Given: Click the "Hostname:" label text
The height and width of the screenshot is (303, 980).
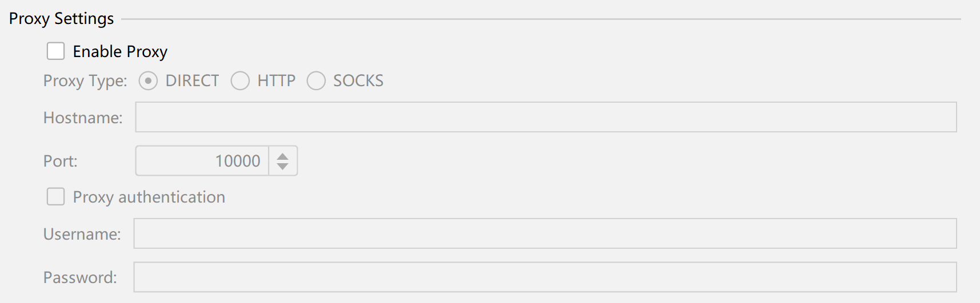Looking at the screenshot, I should 83,118.
